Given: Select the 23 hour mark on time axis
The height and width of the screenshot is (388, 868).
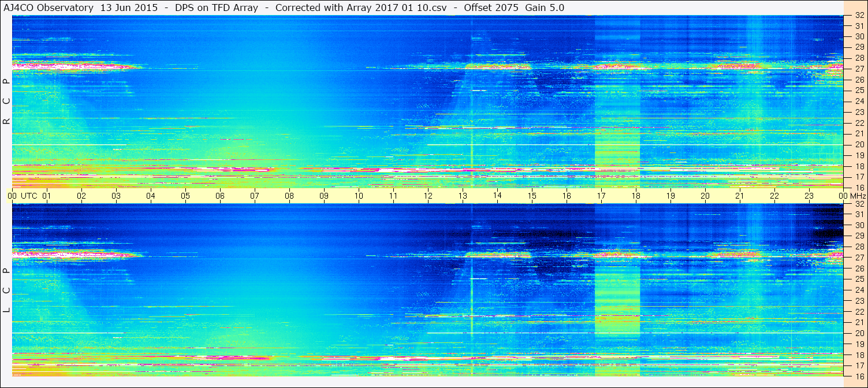Looking at the screenshot, I should point(809,196).
